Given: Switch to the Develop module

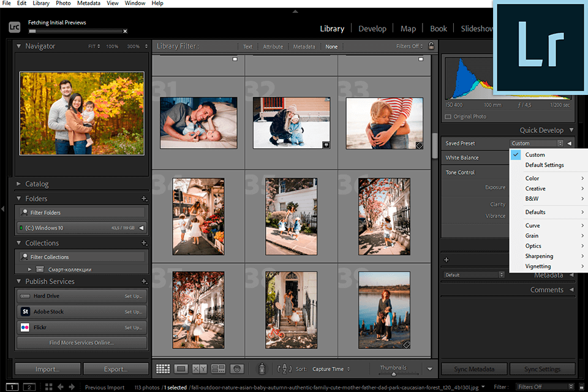Looking at the screenshot, I should click(372, 29).
